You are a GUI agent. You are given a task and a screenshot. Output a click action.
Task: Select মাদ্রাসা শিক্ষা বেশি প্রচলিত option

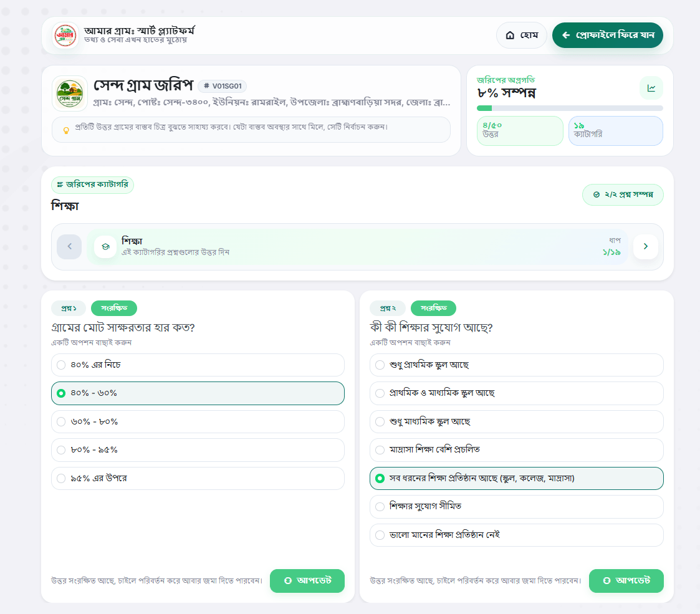tap(517, 450)
